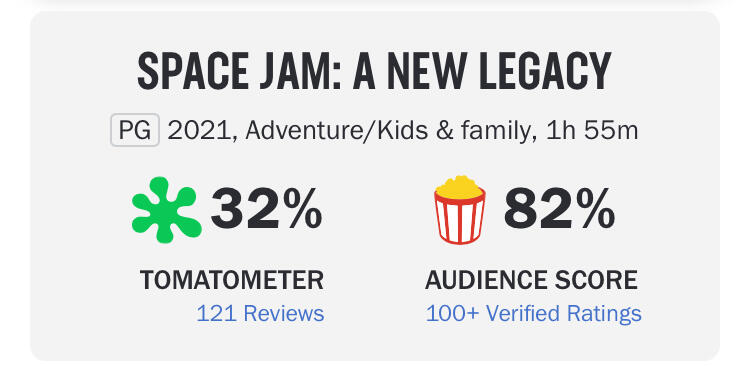The image size is (750, 366).
Task: Click the 82% audience score number
Action: [x=559, y=210]
